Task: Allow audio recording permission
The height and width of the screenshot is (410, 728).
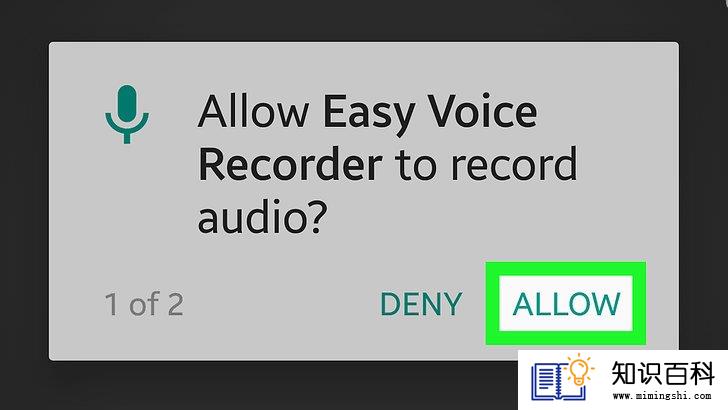Action: pyautogui.click(x=566, y=304)
